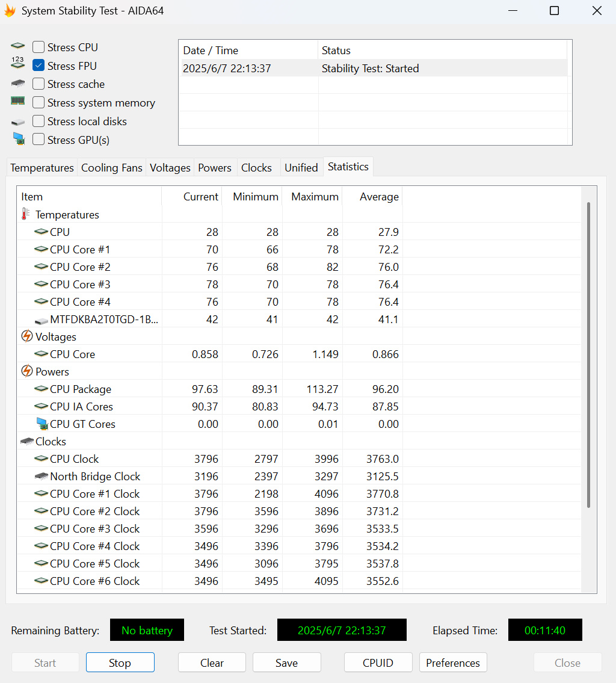Click the thermometer icon in Temperatures group
This screenshot has width=616, height=683.
point(26,214)
